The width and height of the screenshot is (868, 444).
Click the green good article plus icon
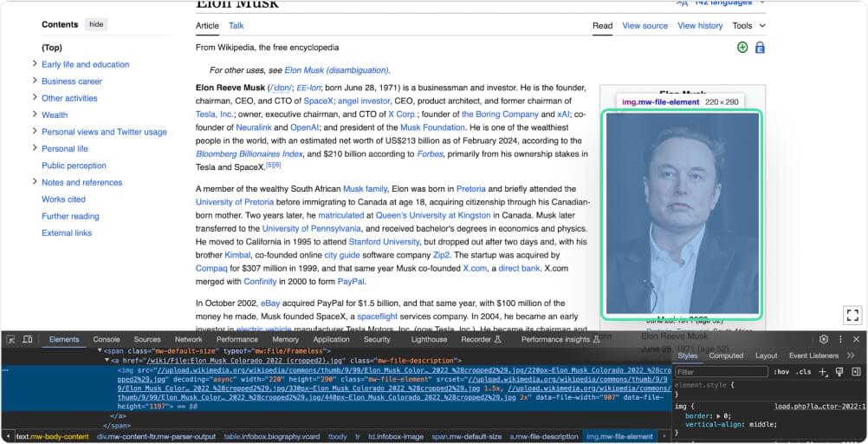click(742, 48)
